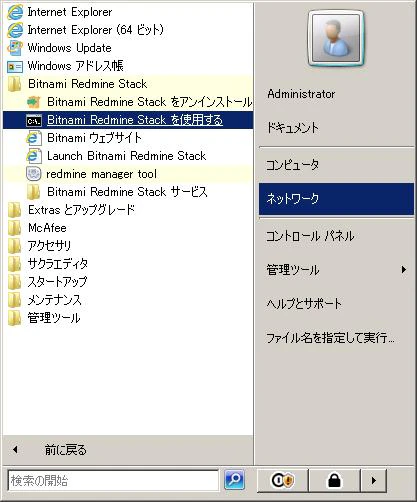Click the アクセサリ folder icon
417x502 pixels.
[15, 246]
